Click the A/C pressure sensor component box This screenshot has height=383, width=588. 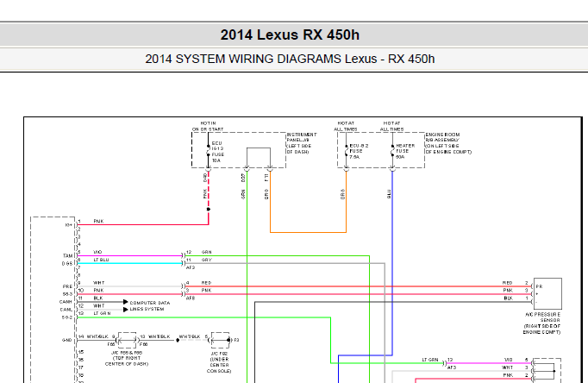coord(547,293)
